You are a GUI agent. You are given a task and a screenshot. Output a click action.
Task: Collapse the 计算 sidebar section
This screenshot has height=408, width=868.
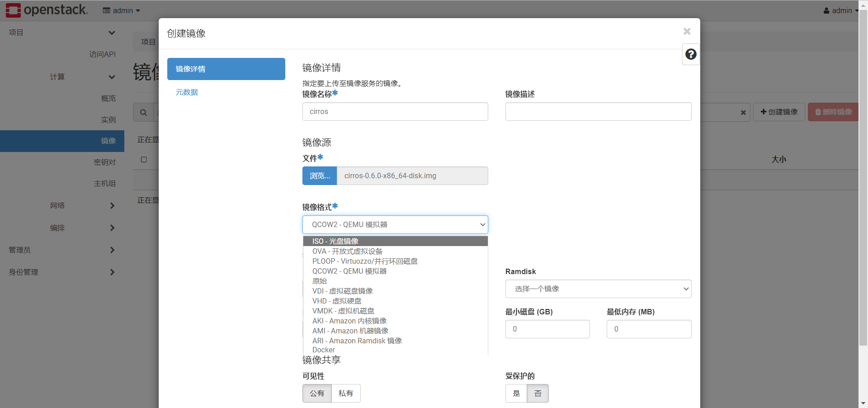(62, 77)
